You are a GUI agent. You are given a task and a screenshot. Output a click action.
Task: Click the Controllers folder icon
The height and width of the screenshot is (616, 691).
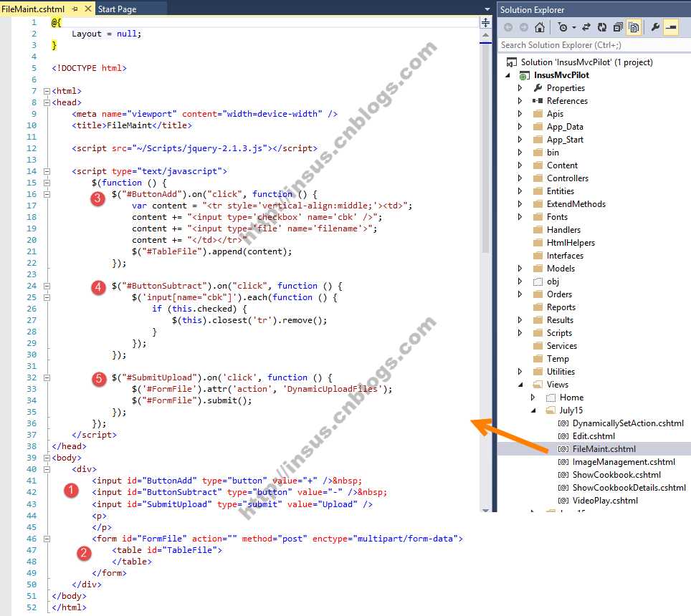coord(538,178)
